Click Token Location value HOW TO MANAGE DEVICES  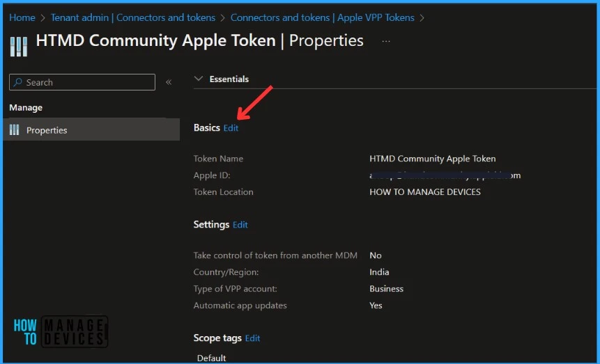tap(425, 192)
